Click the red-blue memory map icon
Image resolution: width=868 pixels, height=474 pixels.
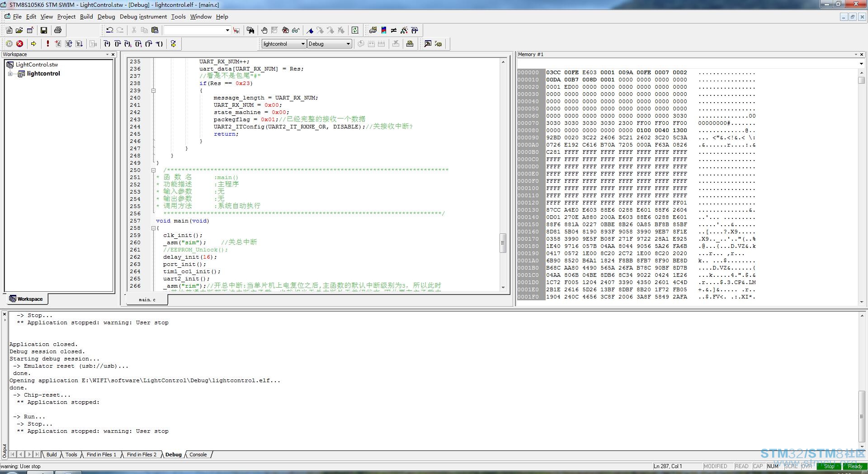point(383,30)
